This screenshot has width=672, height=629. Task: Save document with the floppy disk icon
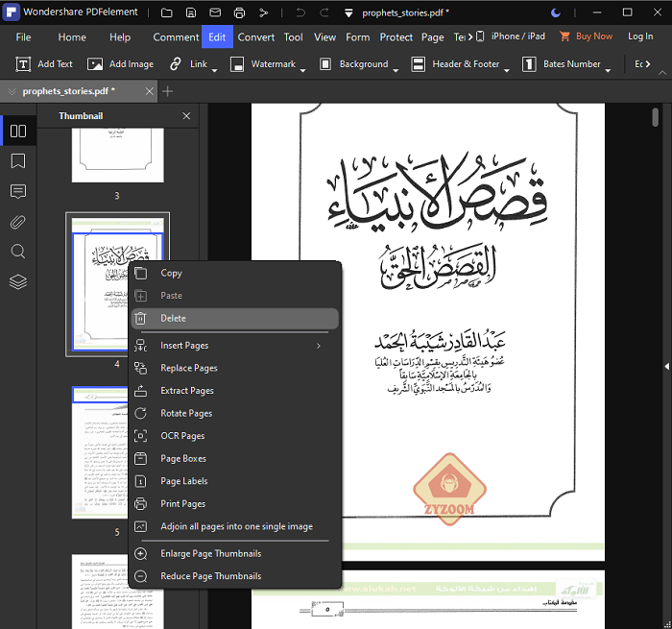(x=191, y=12)
